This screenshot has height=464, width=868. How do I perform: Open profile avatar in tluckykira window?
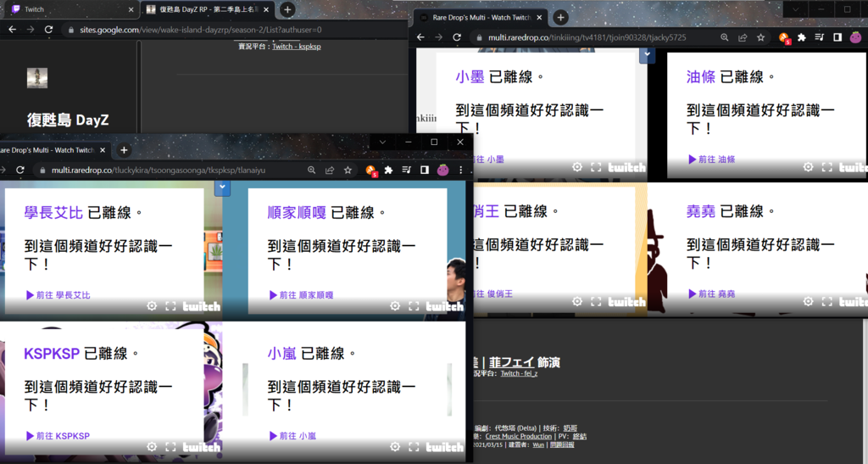pos(442,171)
